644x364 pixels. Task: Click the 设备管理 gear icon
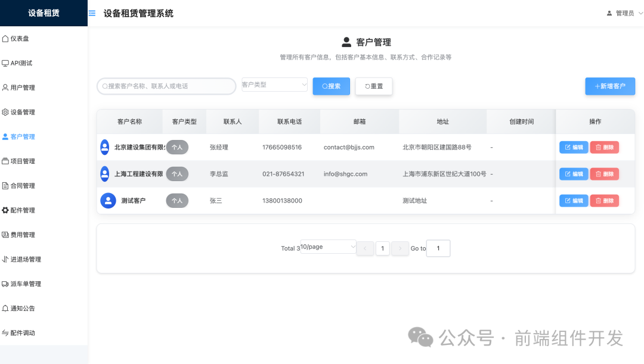click(x=6, y=111)
